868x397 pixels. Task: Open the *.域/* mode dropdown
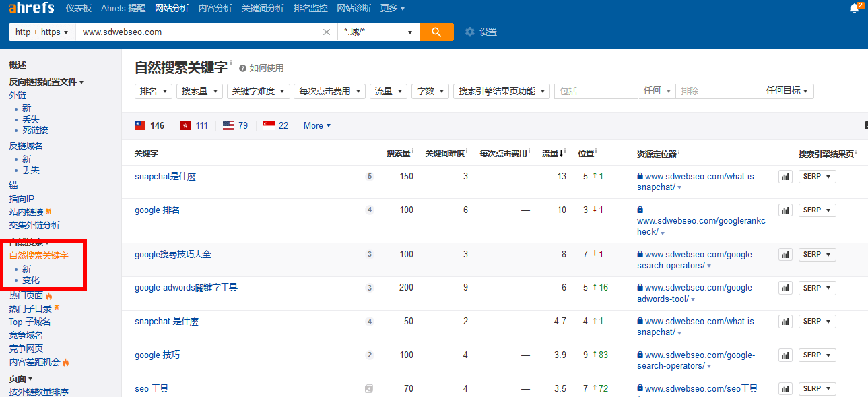(x=378, y=32)
